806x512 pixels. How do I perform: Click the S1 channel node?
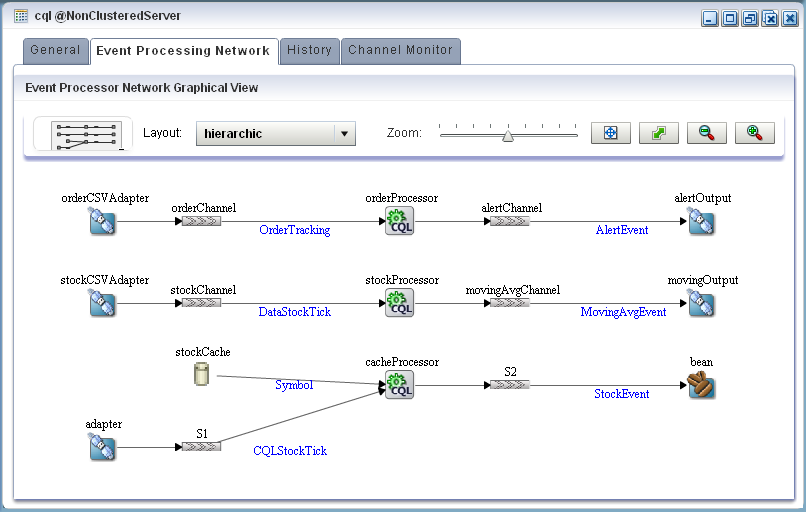coord(202,447)
